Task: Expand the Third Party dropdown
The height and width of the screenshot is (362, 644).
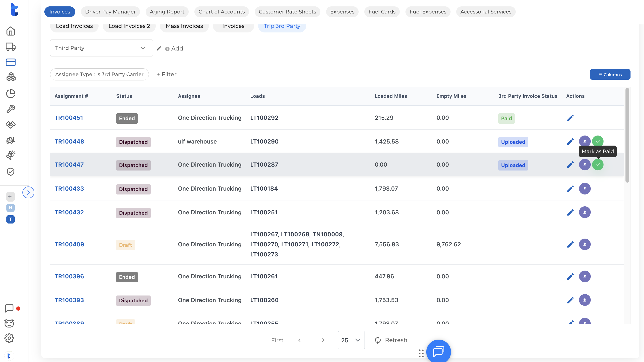Action: [101, 48]
